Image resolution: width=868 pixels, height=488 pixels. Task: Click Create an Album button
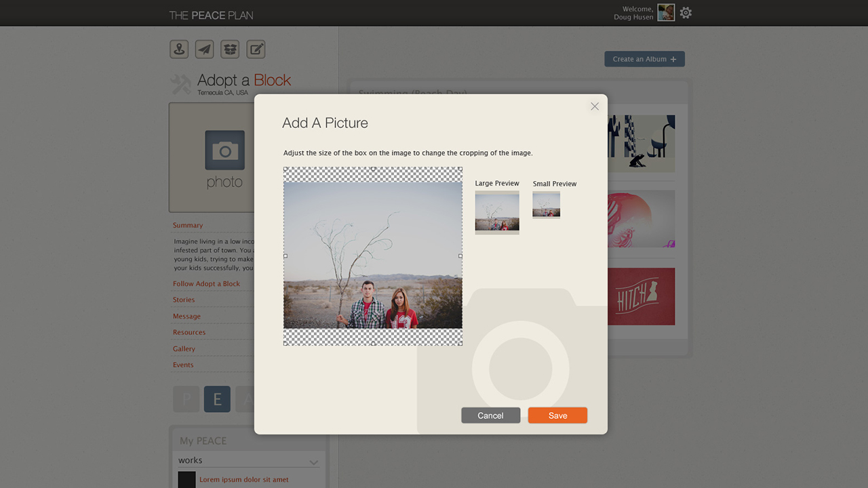coord(644,59)
